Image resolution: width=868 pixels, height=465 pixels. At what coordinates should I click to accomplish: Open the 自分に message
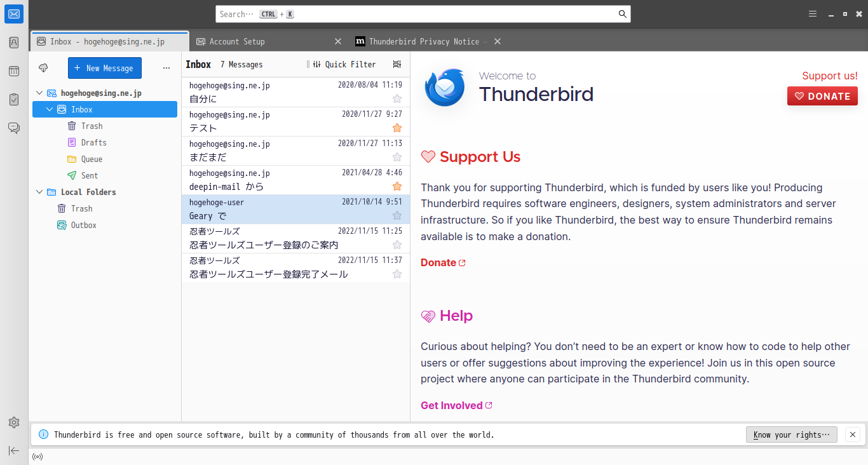click(x=295, y=92)
